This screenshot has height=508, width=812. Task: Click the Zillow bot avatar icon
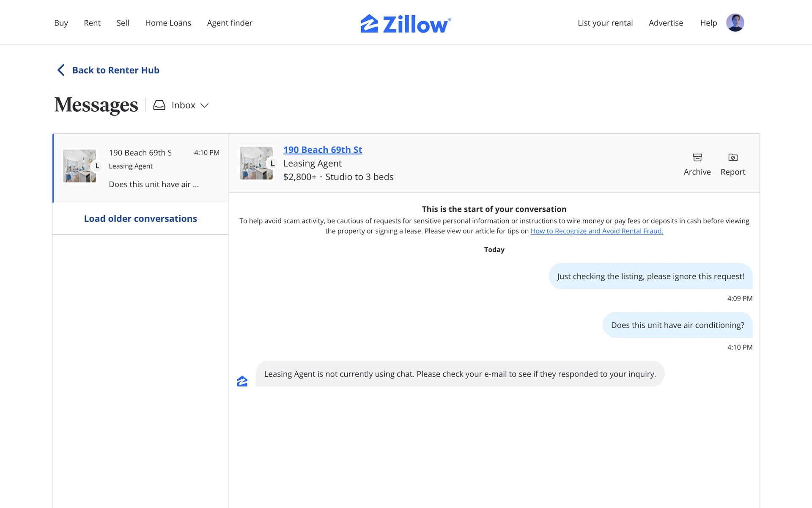pos(242,381)
